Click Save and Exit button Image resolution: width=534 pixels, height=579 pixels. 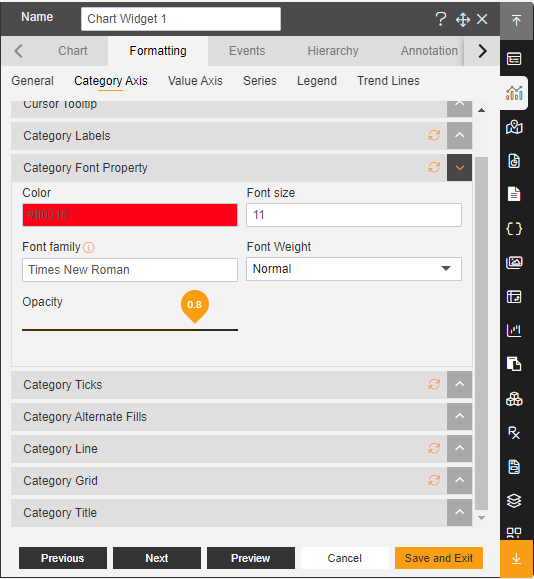coord(439,558)
